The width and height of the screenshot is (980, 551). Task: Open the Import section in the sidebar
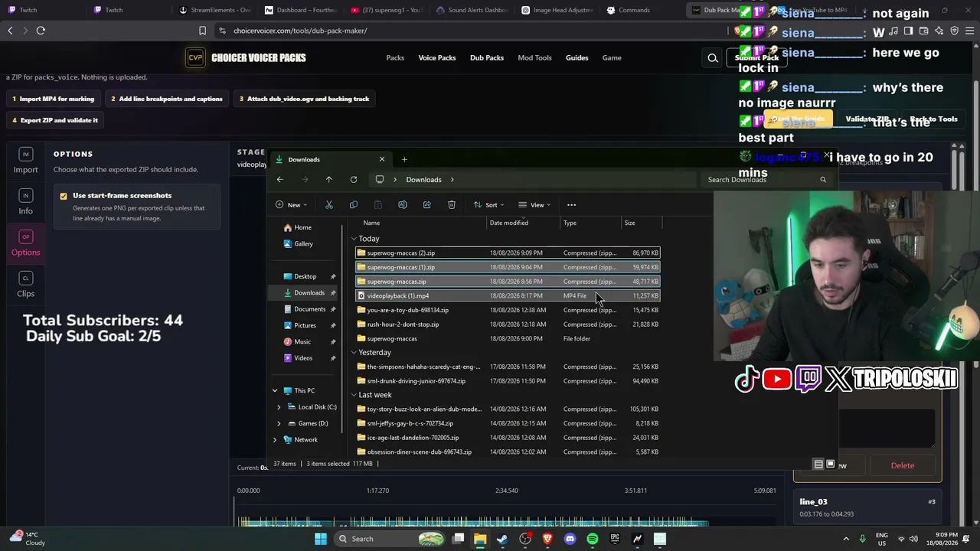pos(25,161)
